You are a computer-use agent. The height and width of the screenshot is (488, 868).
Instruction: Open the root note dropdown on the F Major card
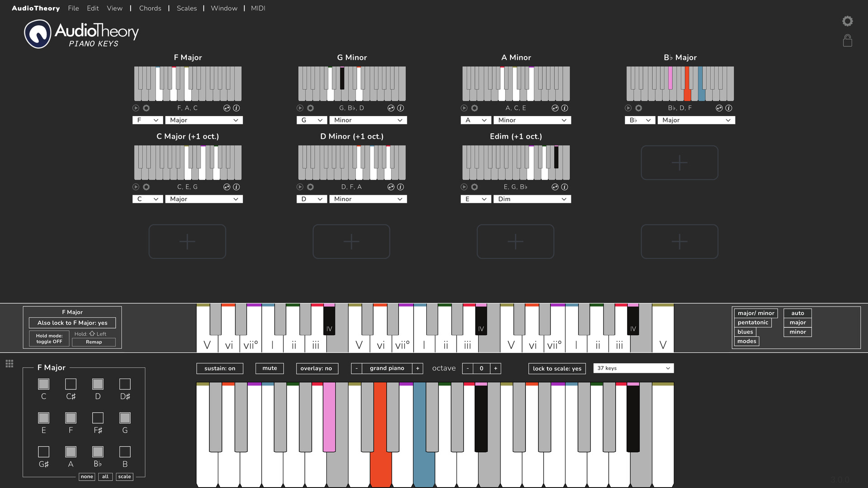click(147, 120)
